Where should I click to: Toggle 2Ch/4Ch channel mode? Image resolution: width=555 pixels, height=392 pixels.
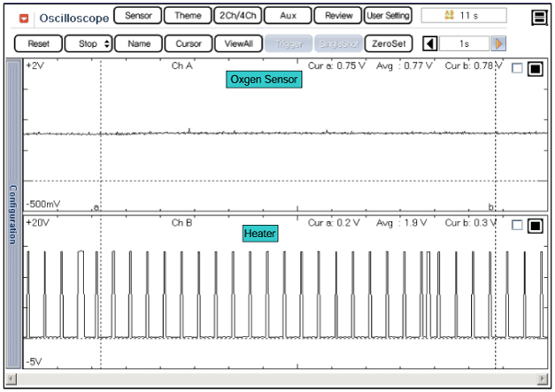coord(237,16)
